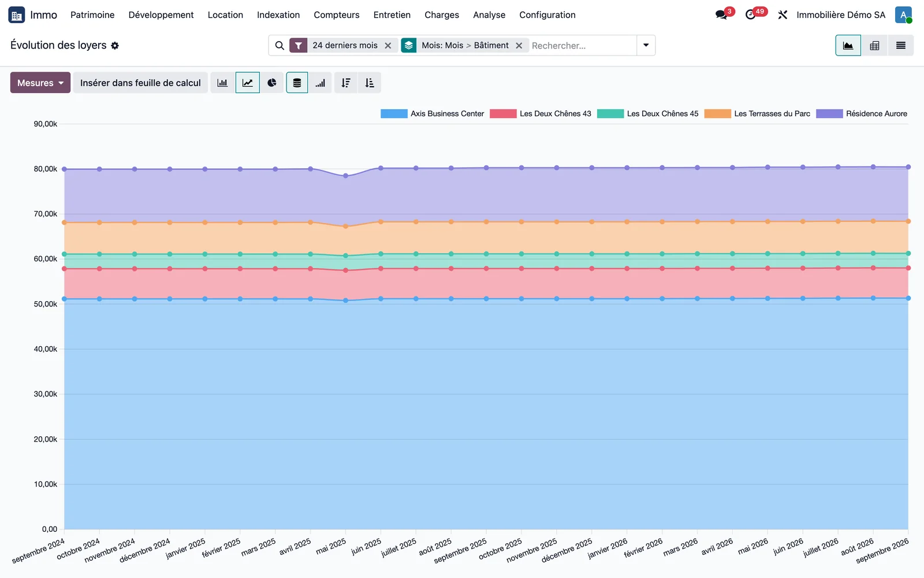The height and width of the screenshot is (578, 924).
Task: Open the conversations messages icon
Action: tap(722, 15)
